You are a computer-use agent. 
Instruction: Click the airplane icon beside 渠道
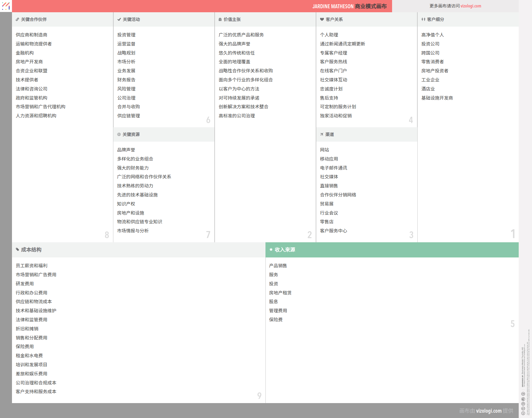[322, 134]
